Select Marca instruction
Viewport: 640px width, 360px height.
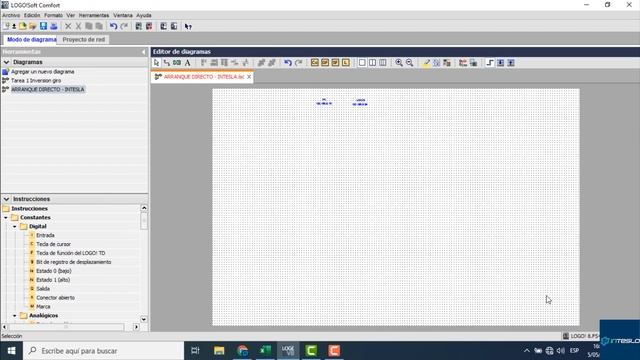(x=43, y=307)
